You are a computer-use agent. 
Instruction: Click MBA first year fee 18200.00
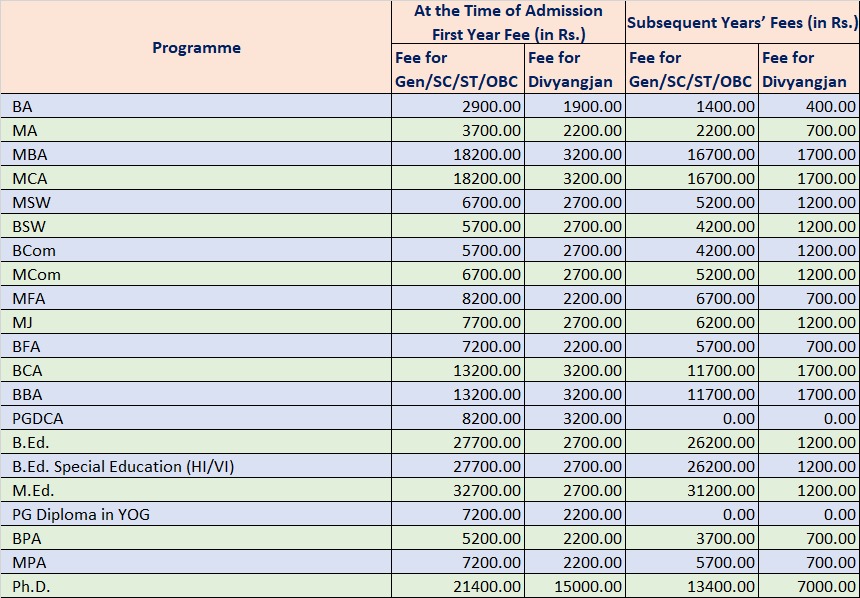pos(458,154)
